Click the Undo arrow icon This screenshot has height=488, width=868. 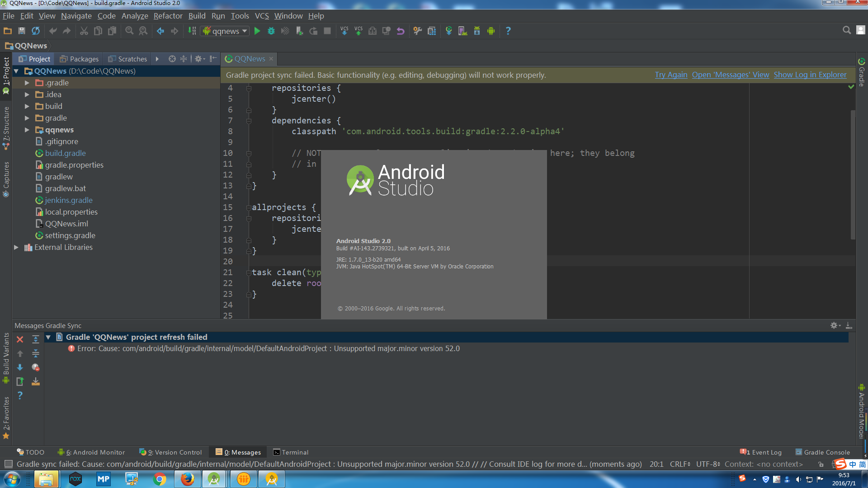[53, 31]
